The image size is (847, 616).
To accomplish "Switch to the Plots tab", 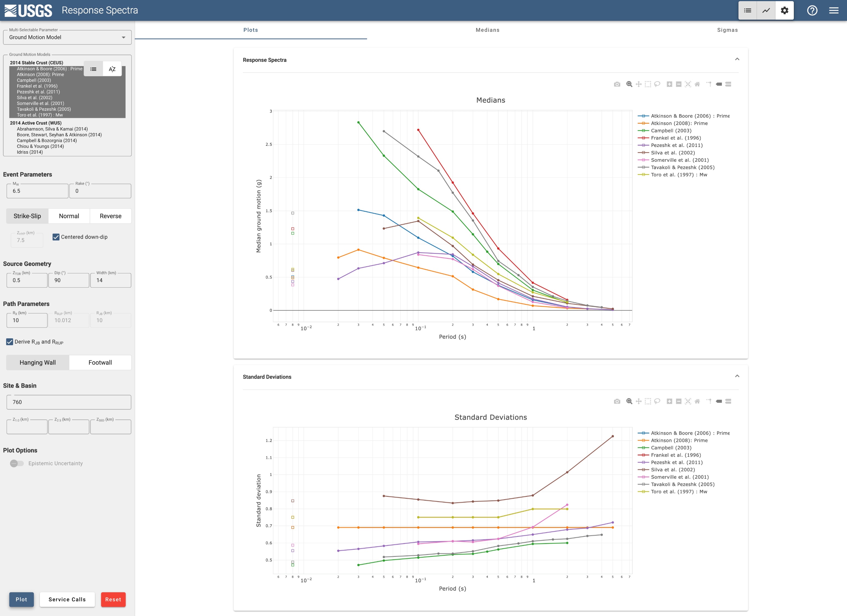I will coord(251,30).
